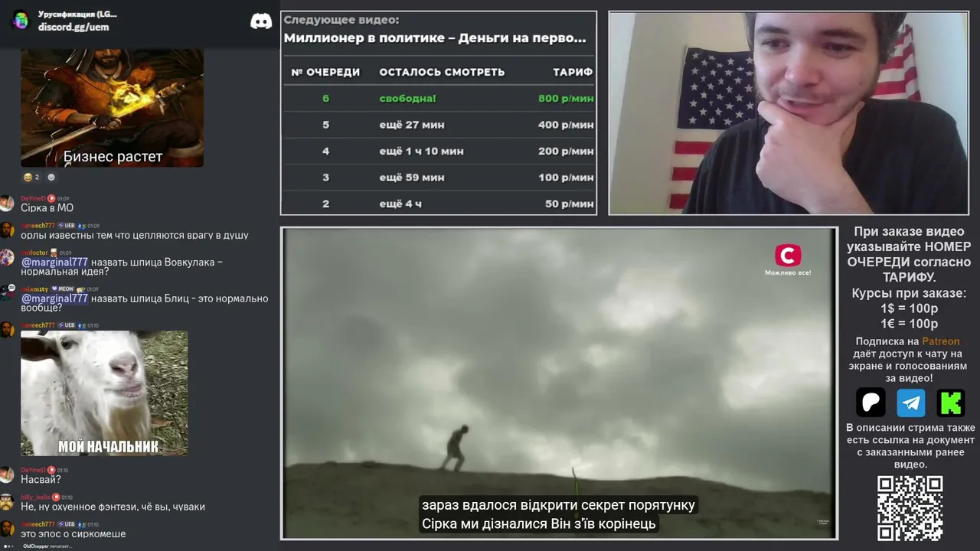Click the Discord logo icon
980x551 pixels.
pos(261,21)
